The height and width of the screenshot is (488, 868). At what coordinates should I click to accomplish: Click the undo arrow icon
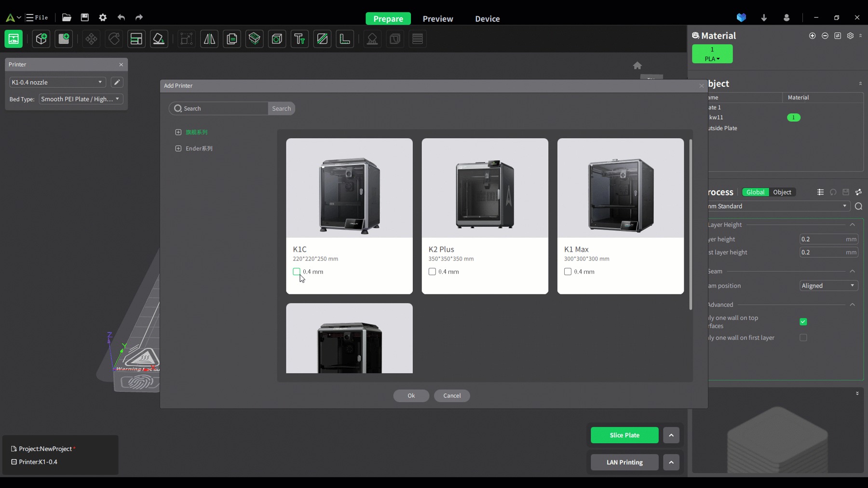click(x=121, y=17)
